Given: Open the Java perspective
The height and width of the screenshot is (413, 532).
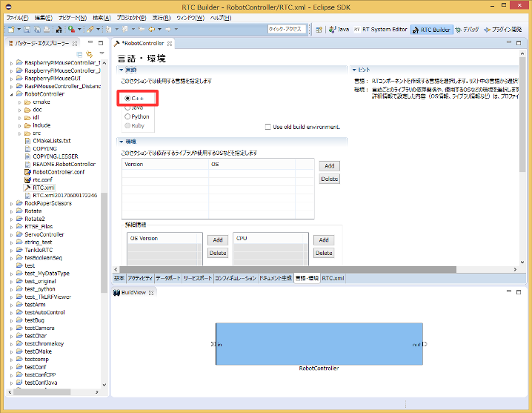Looking at the screenshot, I should [x=339, y=30].
